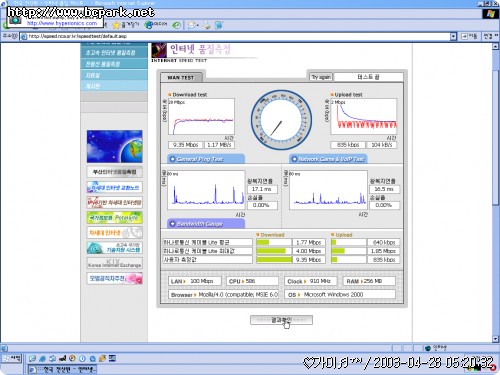This screenshot has width=500, height=375.
Task: Click the green History toolbar icon
Action: coord(177,25)
